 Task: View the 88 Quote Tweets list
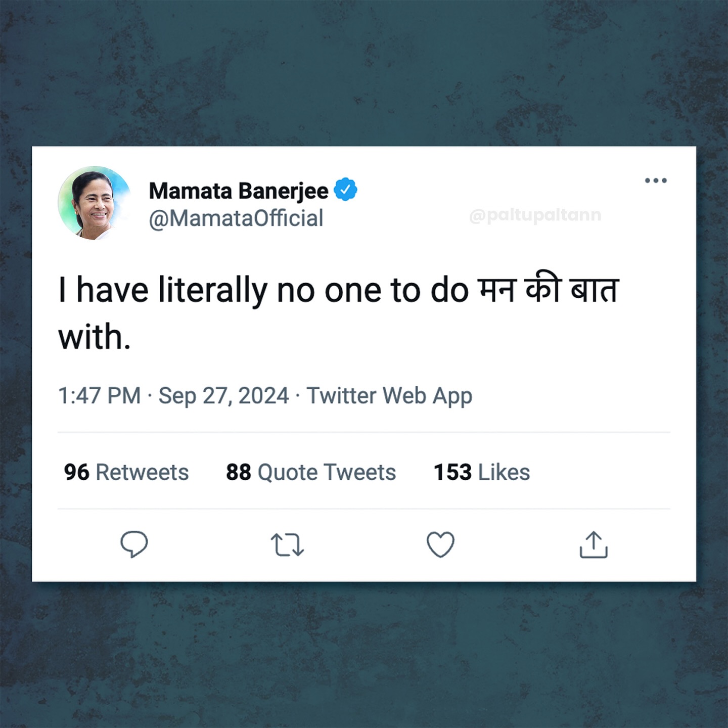(311, 472)
